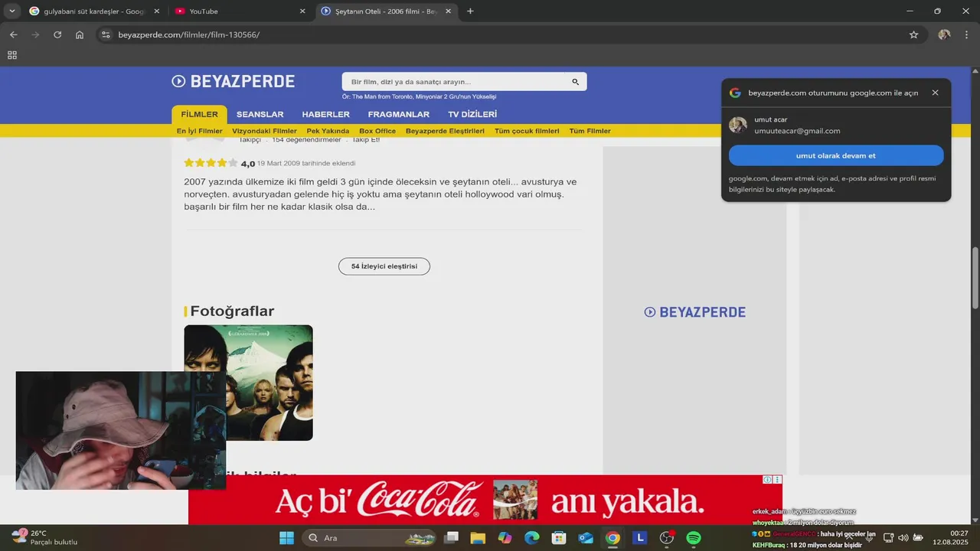Click the ad info icon on Coca-Cola banner
This screenshot has height=551, width=980.
[x=768, y=480]
